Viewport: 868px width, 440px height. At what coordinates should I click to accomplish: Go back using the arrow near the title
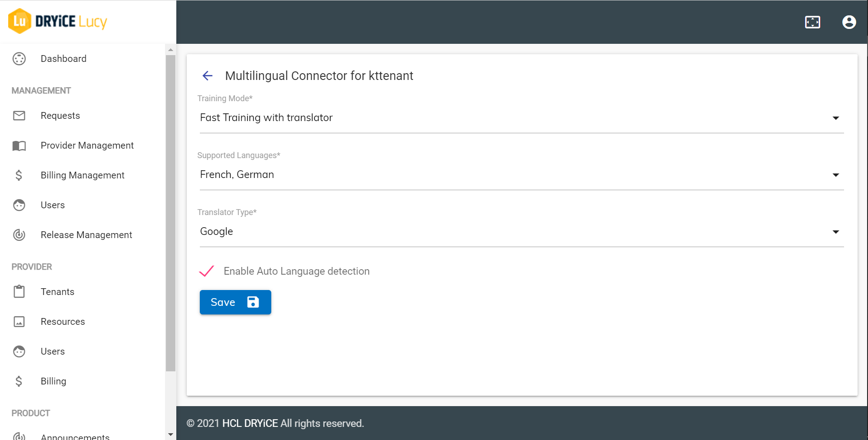pyautogui.click(x=207, y=75)
